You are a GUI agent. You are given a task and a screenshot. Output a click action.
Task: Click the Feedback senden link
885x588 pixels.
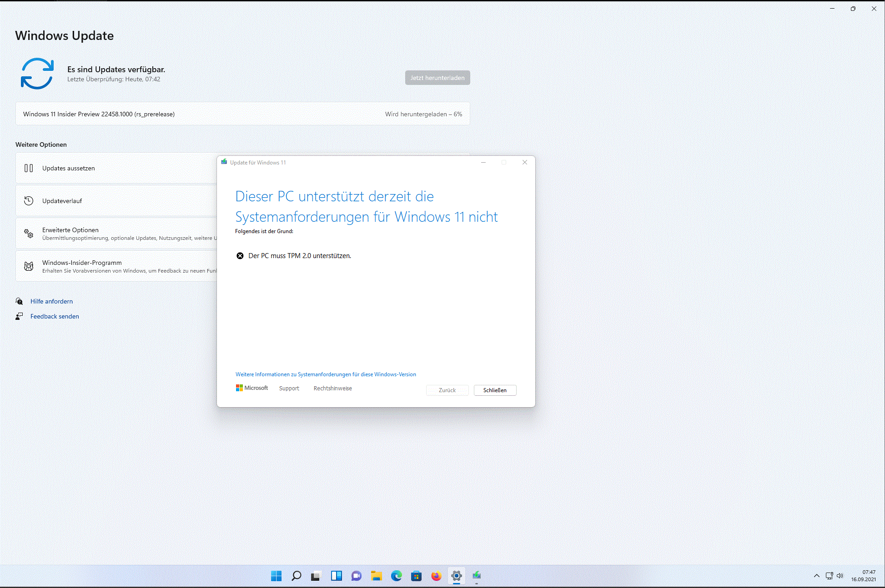[55, 316]
